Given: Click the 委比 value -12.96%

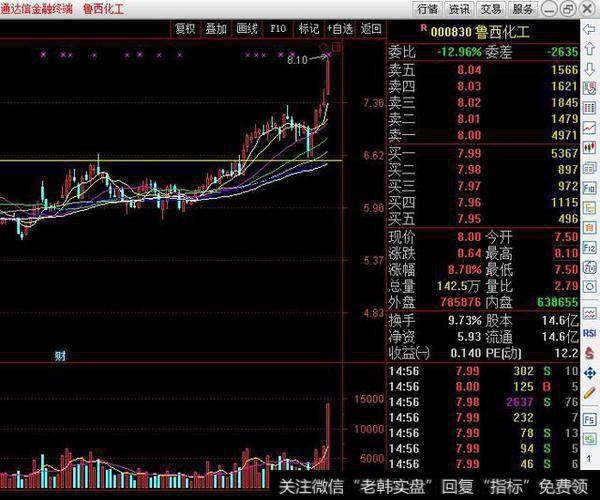Looking at the screenshot, I should tap(459, 52).
